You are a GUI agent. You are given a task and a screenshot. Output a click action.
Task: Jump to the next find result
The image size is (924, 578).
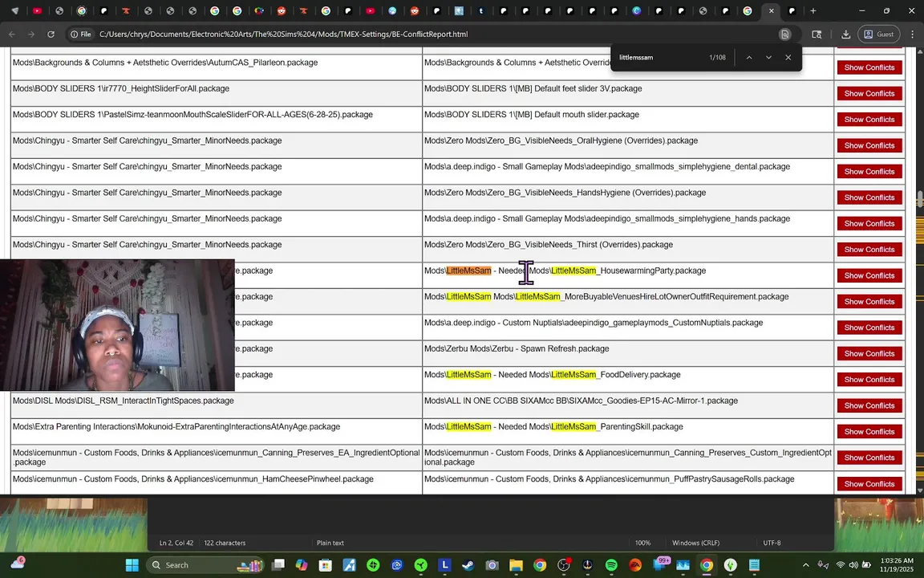point(768,57)
